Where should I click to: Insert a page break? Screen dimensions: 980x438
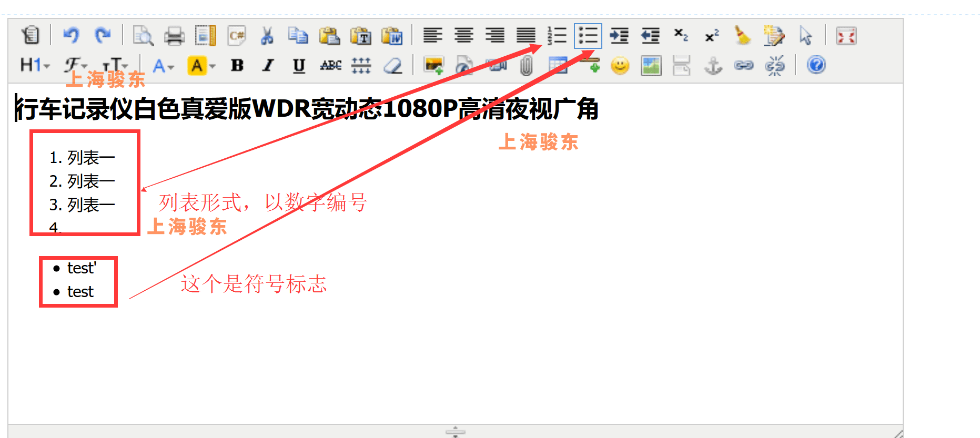pos(682,66)
